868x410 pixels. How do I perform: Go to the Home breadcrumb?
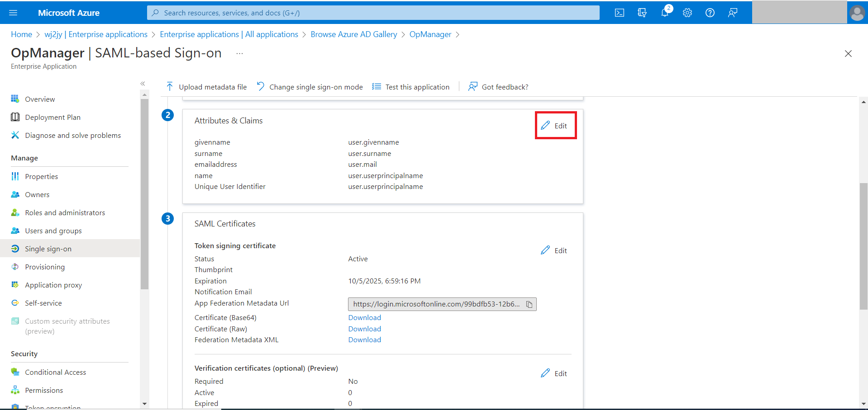click(x=21, y=34)
